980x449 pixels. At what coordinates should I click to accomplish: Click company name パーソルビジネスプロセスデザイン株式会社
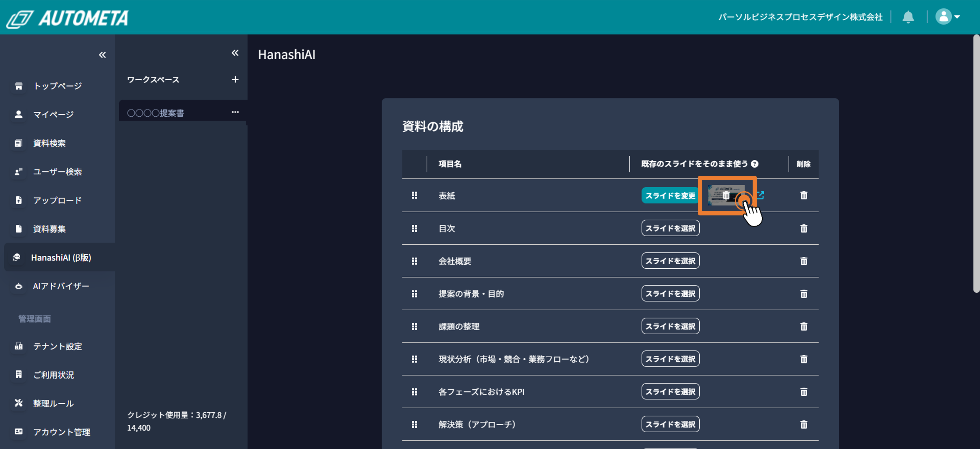tap(800, 17)
